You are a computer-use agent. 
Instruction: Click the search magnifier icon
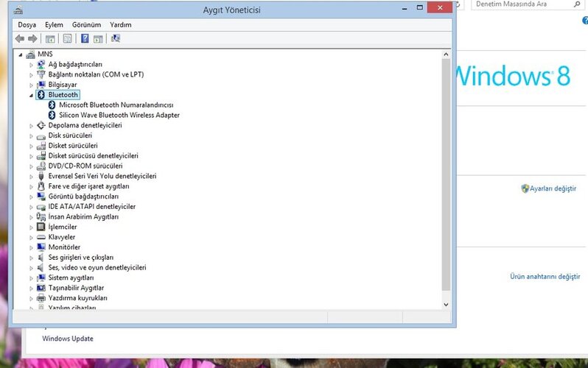click(x=577, y=4)
